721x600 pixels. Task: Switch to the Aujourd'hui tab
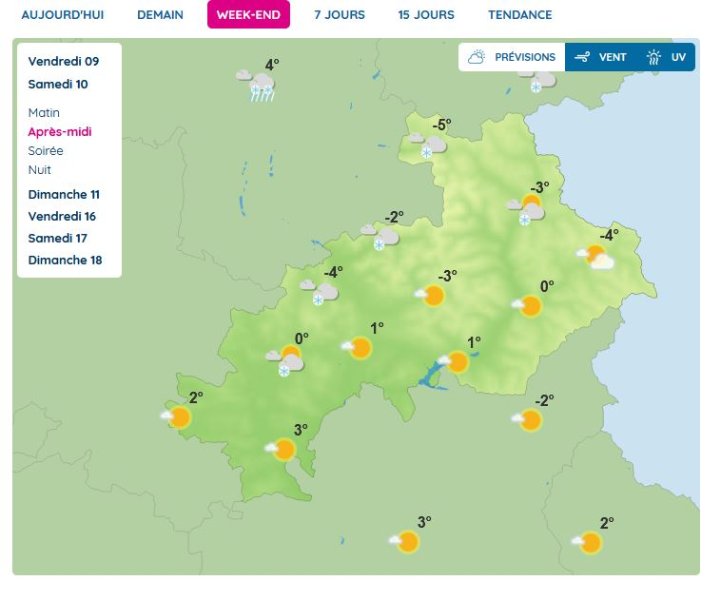tap(62, 15)
